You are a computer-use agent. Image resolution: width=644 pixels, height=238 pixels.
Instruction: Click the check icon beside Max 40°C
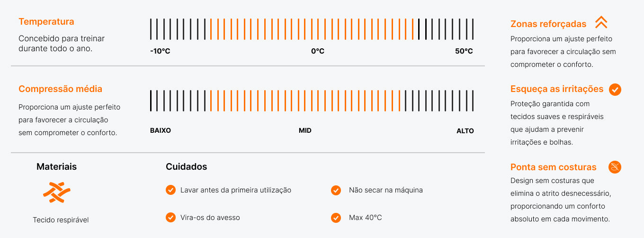tap(336, 218)
